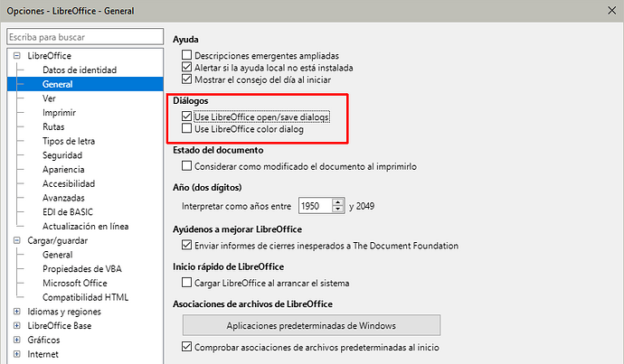Toggle Mostrar el consejo del día al iniciar

[187, 79]
